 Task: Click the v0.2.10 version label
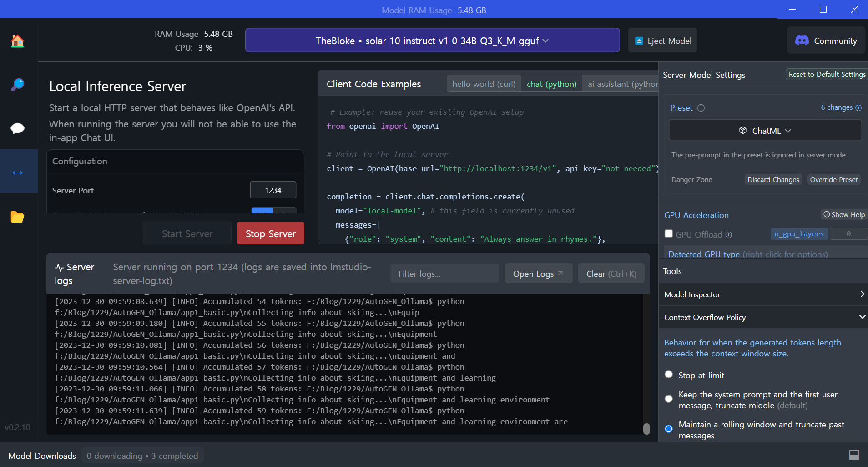click(17, 427)
